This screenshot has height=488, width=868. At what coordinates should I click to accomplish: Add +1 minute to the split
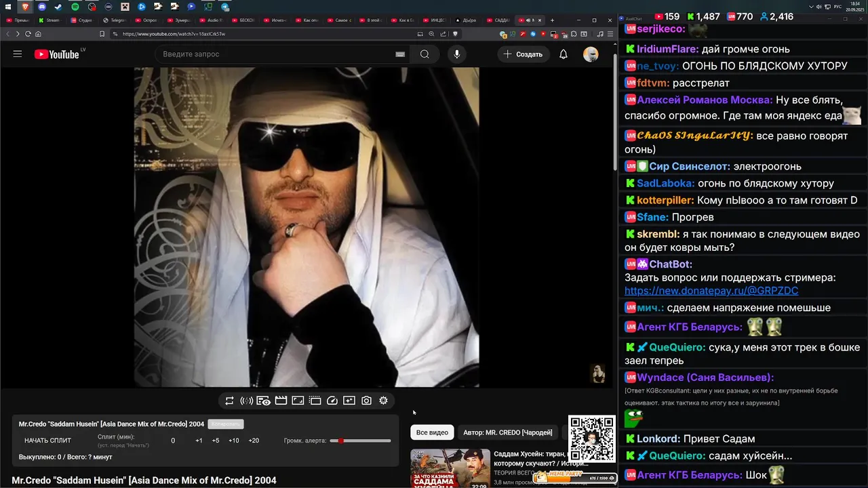pyautogui.click(x=199, y=441)
